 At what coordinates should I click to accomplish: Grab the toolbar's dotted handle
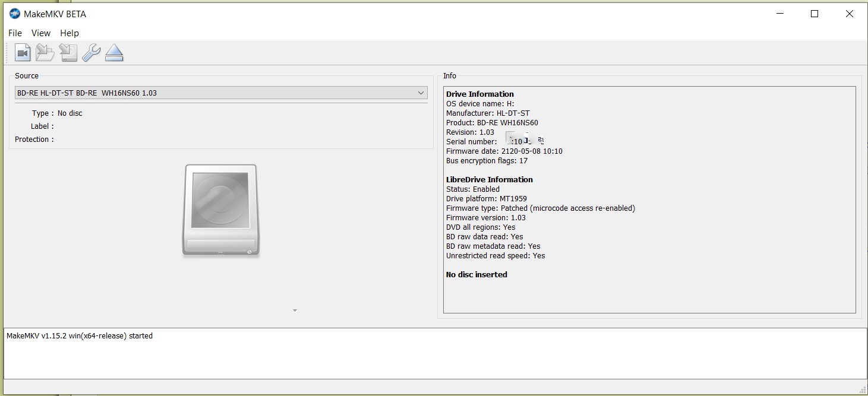tap(8, 53)
